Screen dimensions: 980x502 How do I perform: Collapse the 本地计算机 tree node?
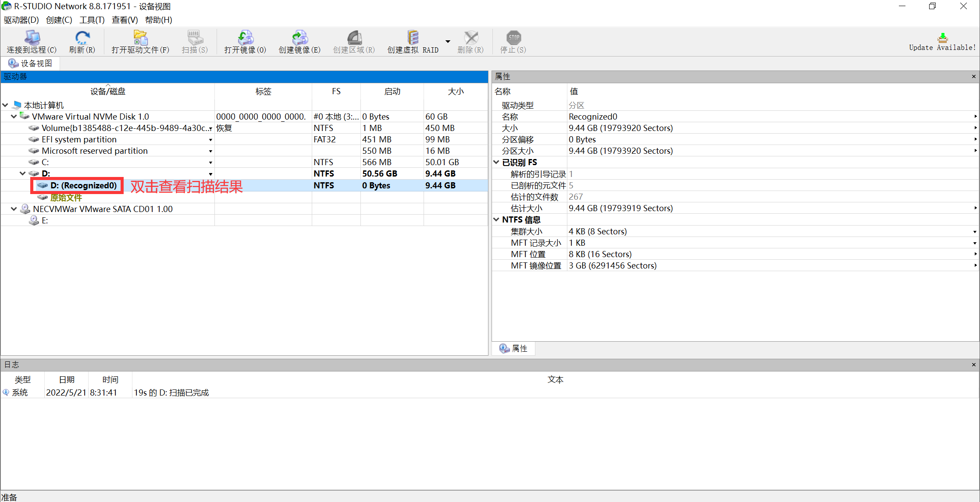pyautogui.click(x=5, y=105)
